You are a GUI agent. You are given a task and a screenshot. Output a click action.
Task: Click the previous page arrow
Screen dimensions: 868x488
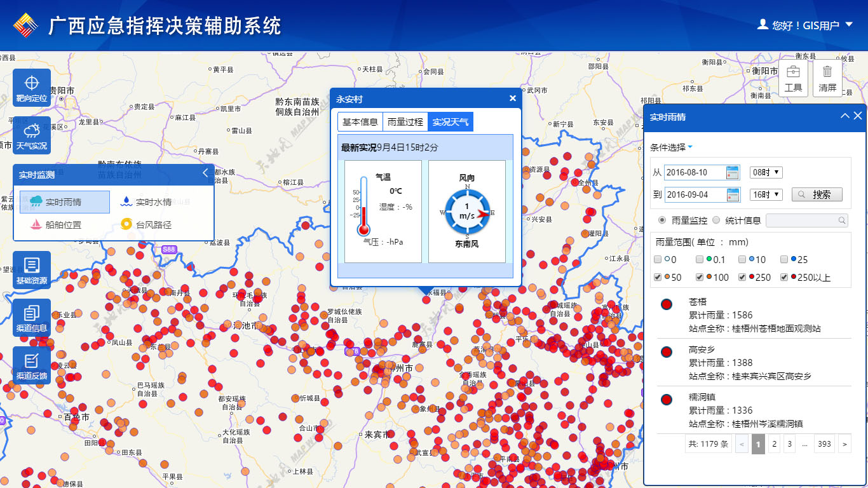[742, 444]
